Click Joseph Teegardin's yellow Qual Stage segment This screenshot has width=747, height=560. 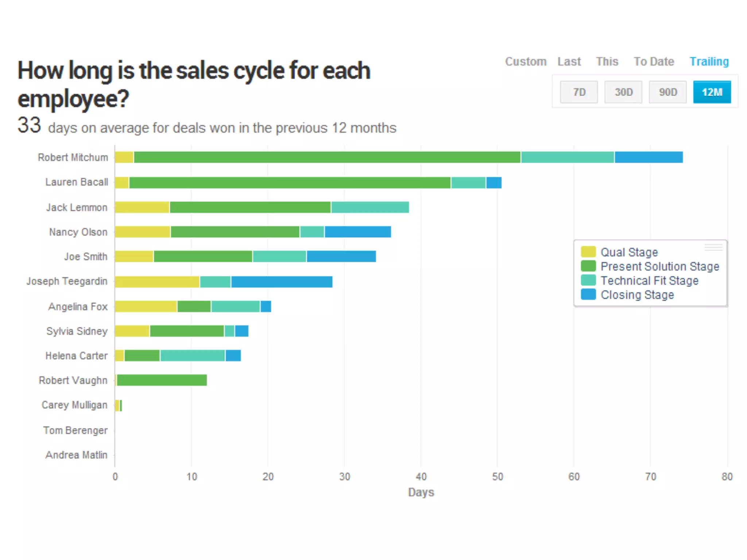(157, 282)
